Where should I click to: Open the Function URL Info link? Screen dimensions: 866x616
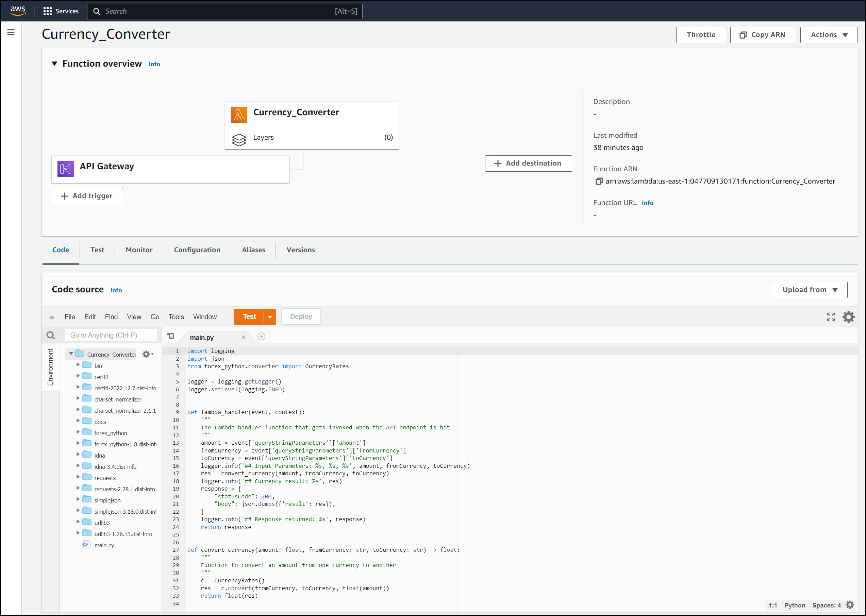click(647, 203)
